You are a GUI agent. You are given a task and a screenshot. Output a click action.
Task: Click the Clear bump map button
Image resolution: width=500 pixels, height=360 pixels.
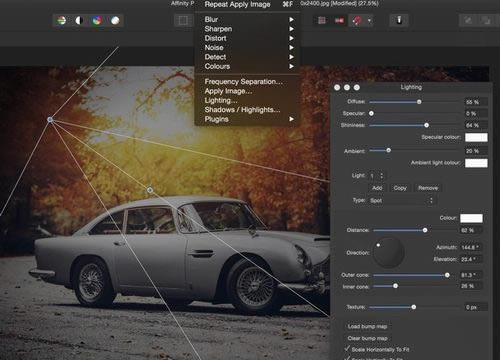(x=367, y=338)
